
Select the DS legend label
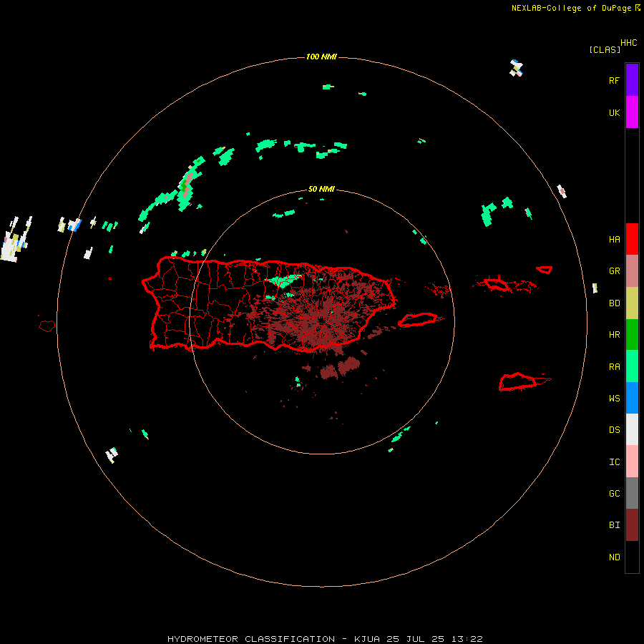point(614,430)
